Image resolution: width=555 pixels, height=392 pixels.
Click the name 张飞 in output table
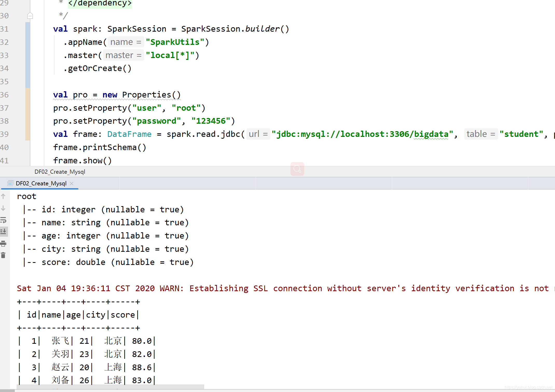click(x=60, y=341)
